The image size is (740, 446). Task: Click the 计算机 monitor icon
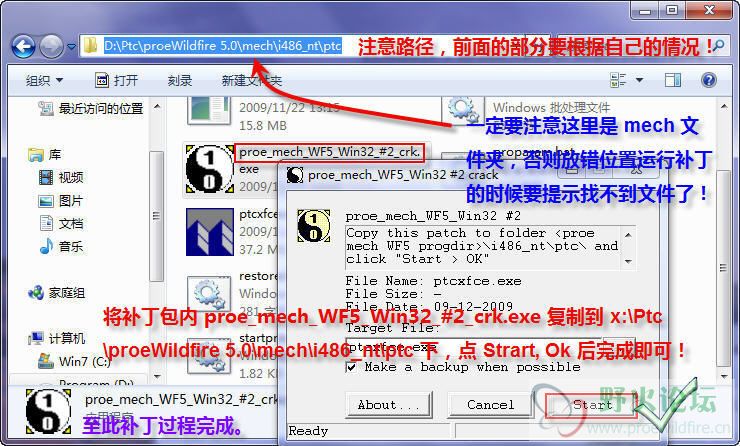(x=36, y=338)
